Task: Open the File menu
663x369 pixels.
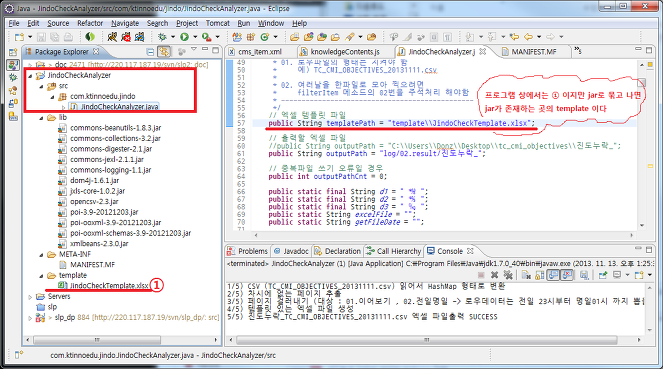Action: pyautogui.click(x=14, y=23)
